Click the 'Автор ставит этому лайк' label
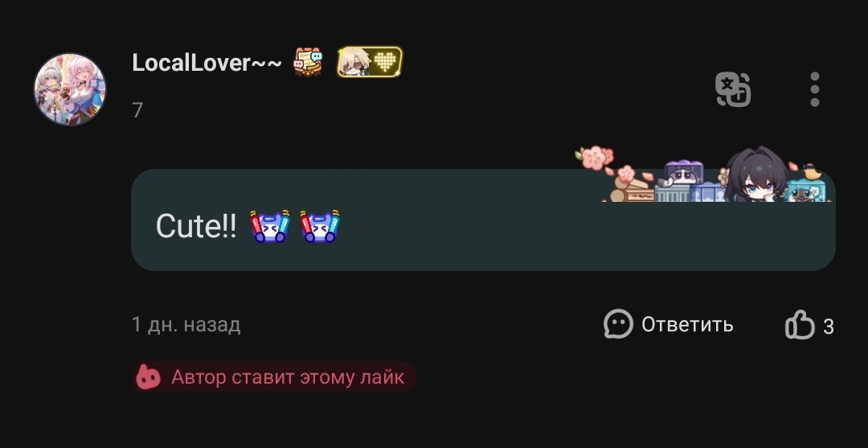The image size is (868, 448). click(x=288, y=377)
